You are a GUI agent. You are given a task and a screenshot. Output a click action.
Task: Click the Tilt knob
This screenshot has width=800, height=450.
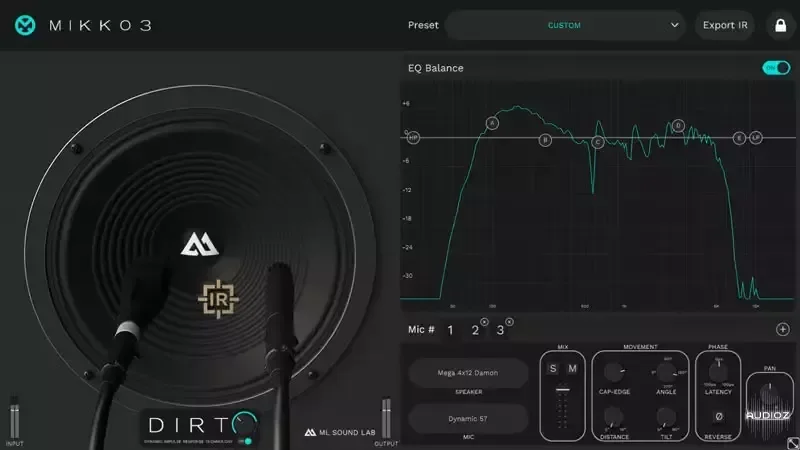click(x=666, y=417)
